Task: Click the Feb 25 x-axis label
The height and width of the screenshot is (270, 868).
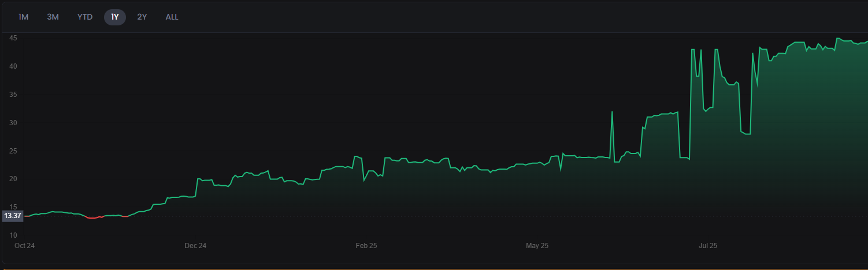Action: [x=366, y=246]
